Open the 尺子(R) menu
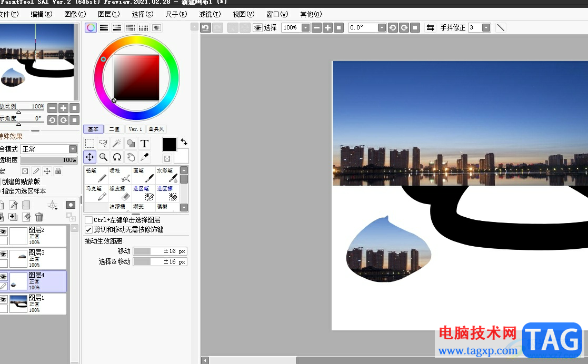Screen dimensions: 588x364 pyautogui.click(x=176, y=14)
